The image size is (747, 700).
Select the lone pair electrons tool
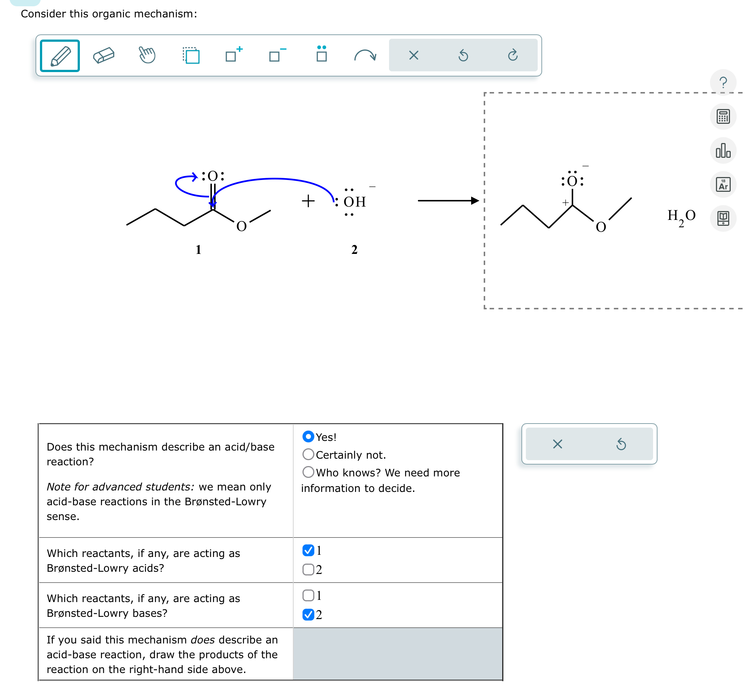click(322, 55)
